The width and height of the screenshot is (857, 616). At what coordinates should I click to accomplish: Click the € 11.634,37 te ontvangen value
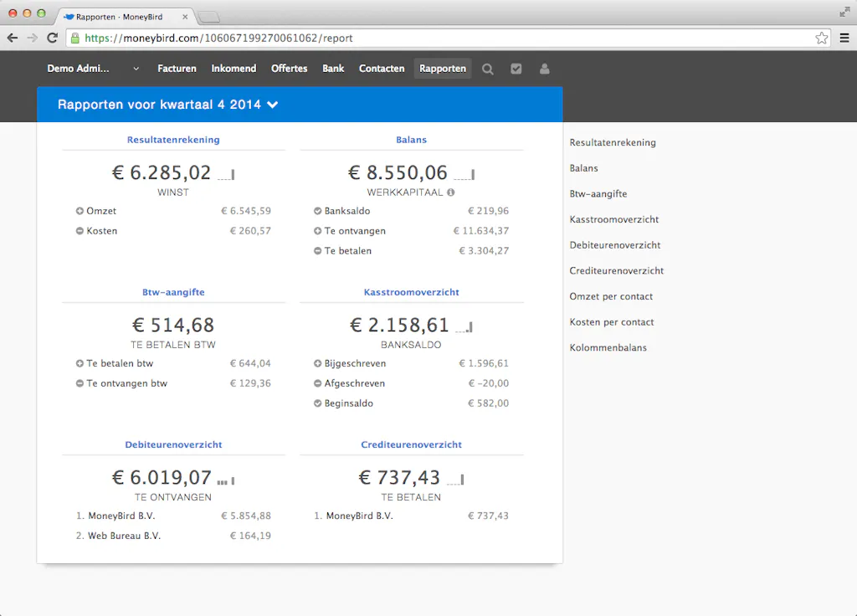tap(481, 231)
